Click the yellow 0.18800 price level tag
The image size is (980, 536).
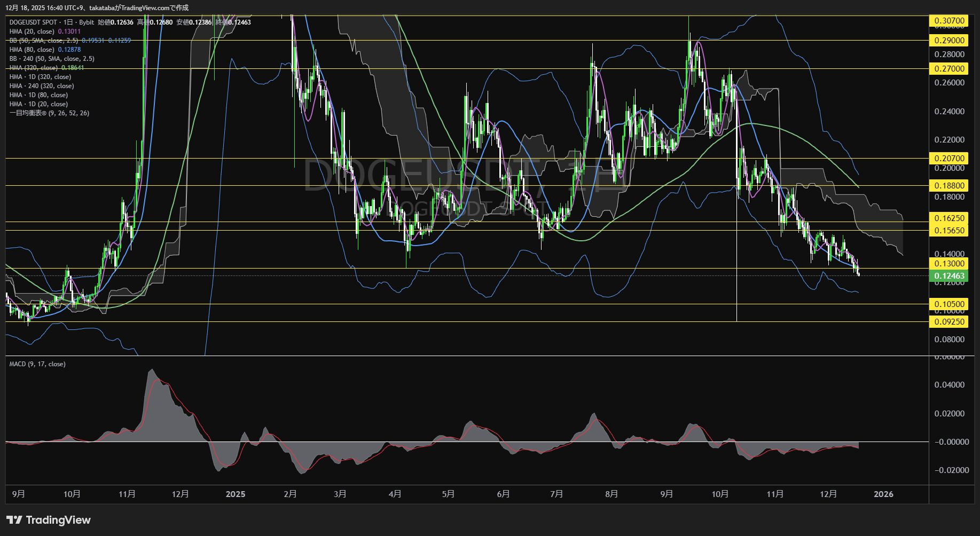click(948, 186)
